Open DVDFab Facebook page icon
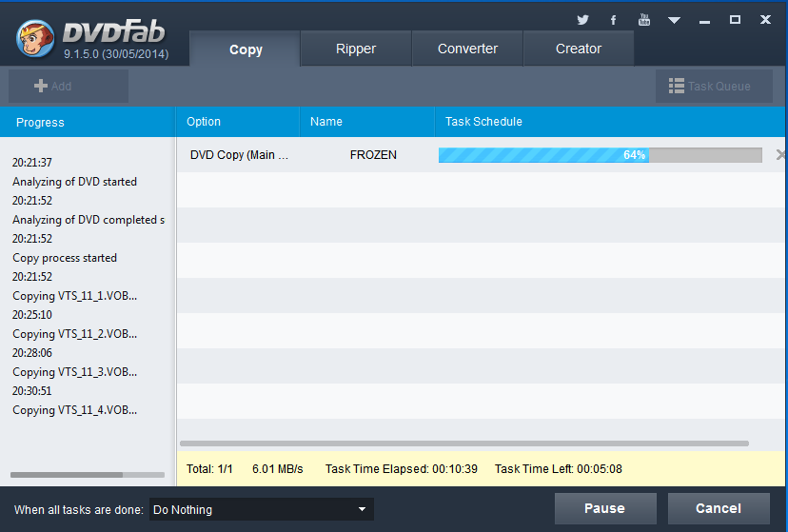The width and height of the screenshot is (788, 532). 613,20
